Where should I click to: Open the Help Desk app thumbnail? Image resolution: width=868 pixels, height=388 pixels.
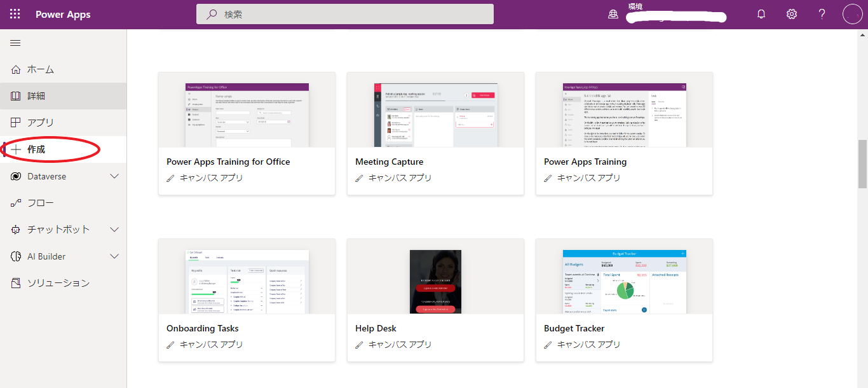coord(435,281)
